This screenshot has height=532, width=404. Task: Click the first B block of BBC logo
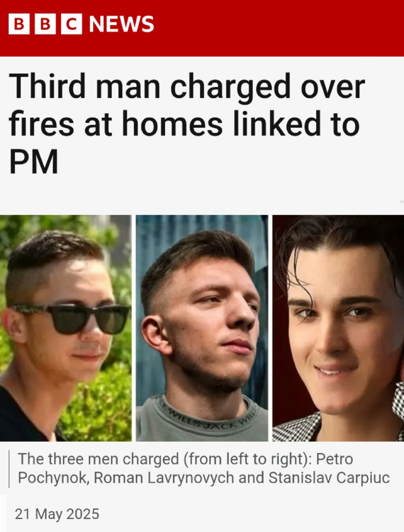[19, 24]
